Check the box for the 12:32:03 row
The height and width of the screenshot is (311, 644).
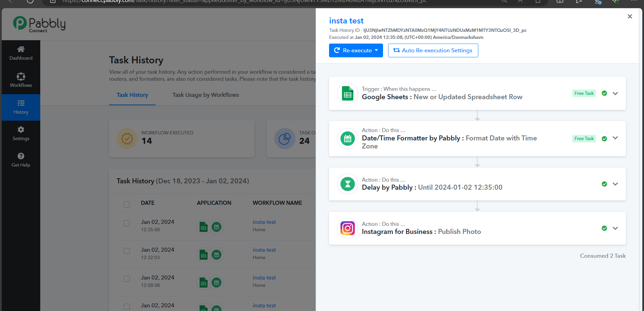click(127, 251)
